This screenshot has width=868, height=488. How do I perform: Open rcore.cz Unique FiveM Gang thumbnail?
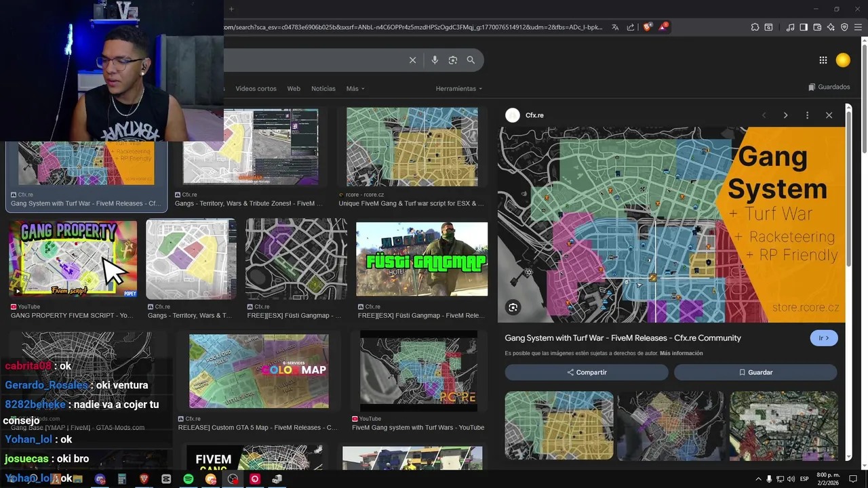pyautogui.click(x=412, y=147)
